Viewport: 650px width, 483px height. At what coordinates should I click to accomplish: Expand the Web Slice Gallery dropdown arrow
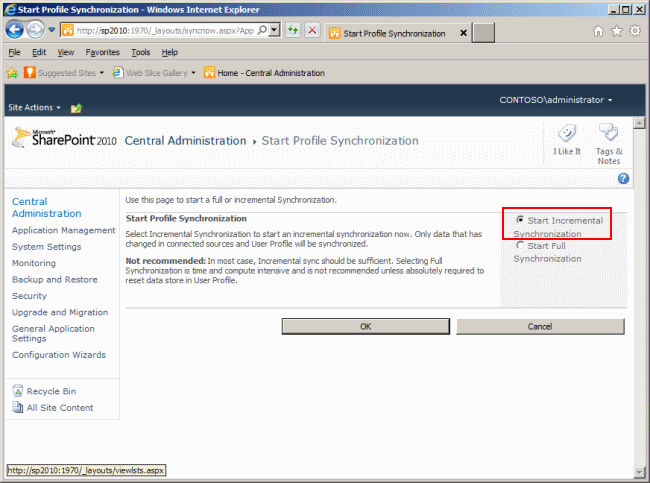pos(193,73)
